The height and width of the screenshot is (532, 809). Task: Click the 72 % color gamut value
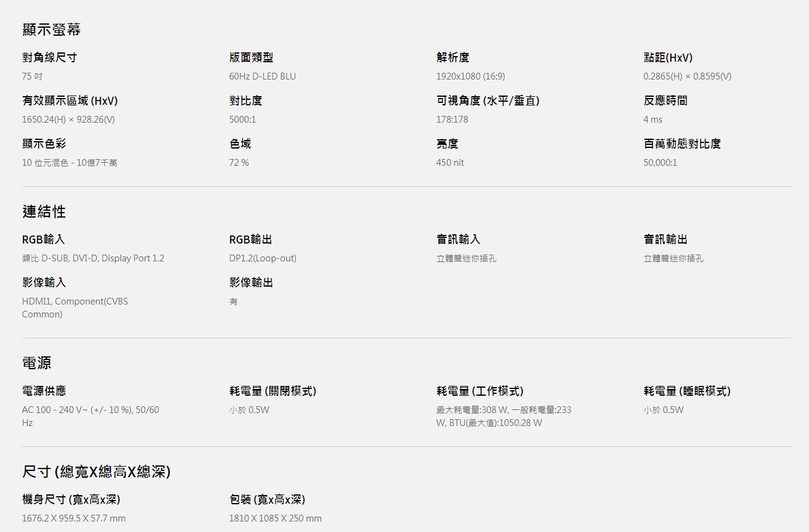pyautogui.click(x=239, y=163)
